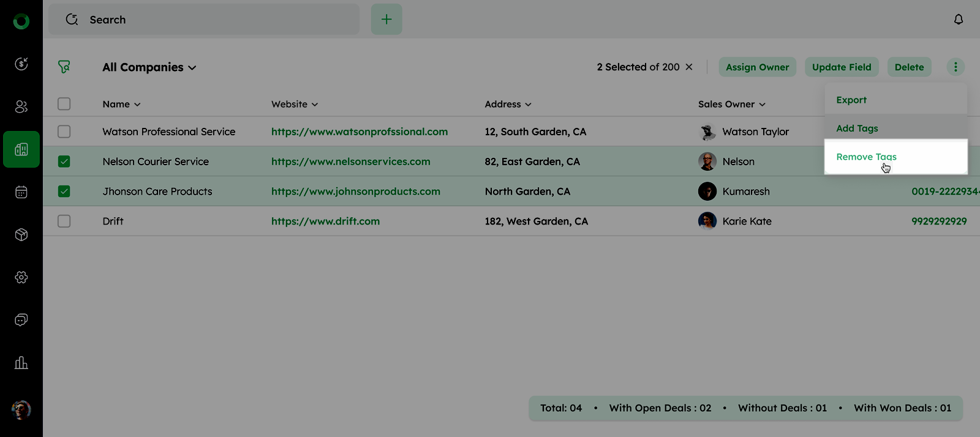
Task: Open the chat messages icon in sidebar
Action: point(21,320)
